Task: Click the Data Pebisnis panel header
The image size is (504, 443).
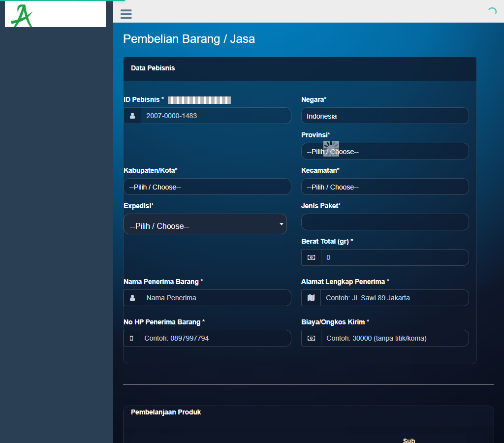Action: tap(300, 68)
